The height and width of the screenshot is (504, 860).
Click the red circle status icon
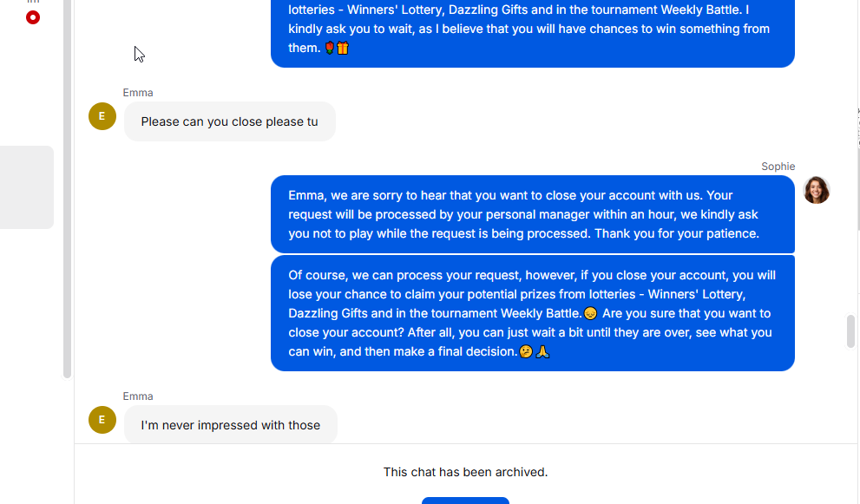[33, 16]
